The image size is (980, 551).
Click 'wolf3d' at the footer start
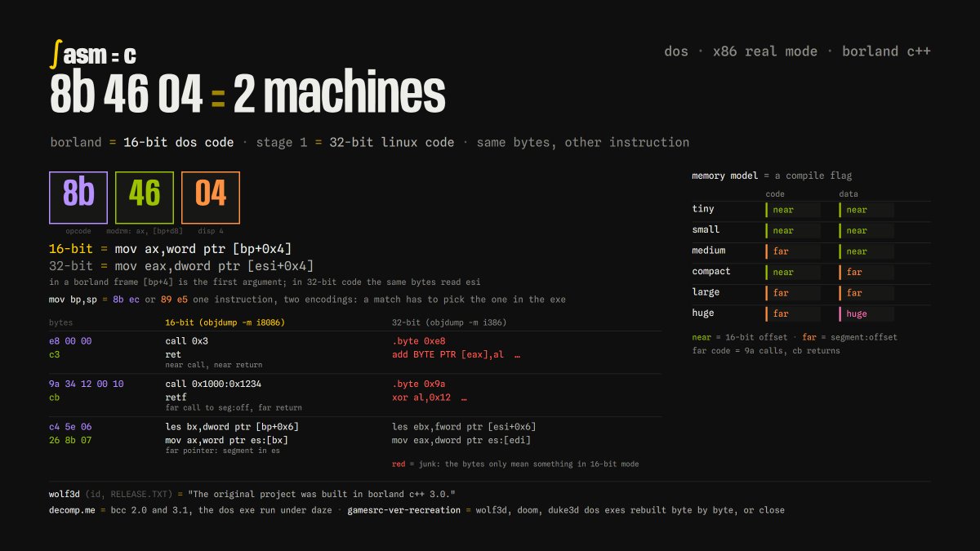(65, 494)
